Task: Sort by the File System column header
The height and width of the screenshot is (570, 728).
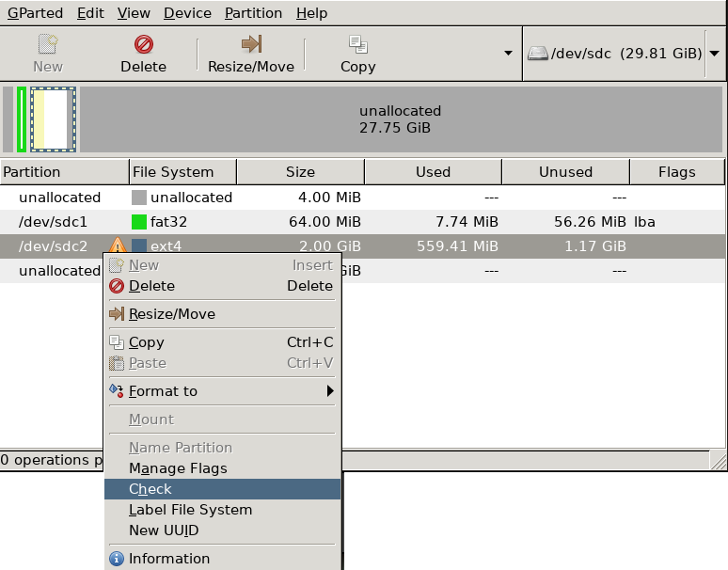Action: pyautogui.click(x=182, y=172)
